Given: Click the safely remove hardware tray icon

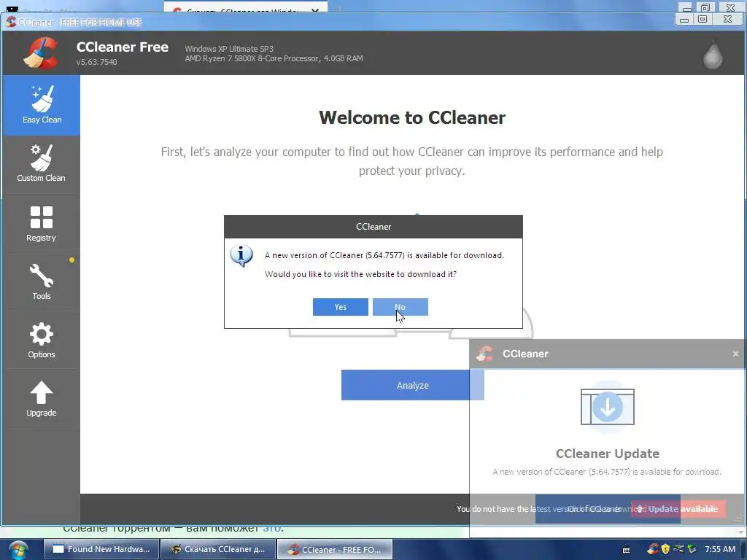Looking at the screenshot, I should point(692,549).
